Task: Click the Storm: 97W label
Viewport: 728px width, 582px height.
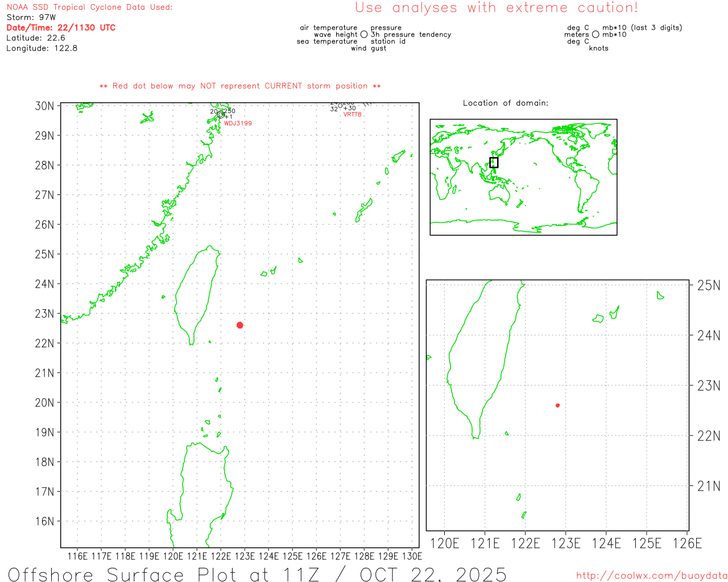Action: (x=31, y=18)
